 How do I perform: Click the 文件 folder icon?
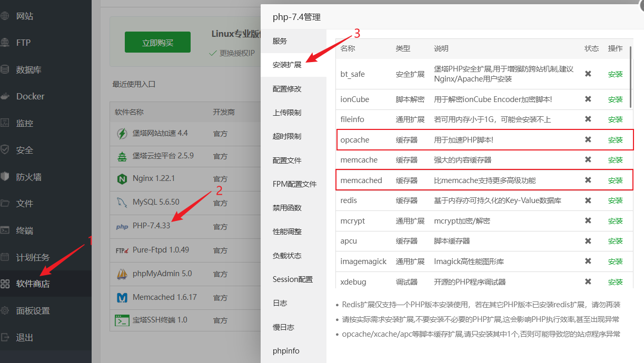point(5,203)
